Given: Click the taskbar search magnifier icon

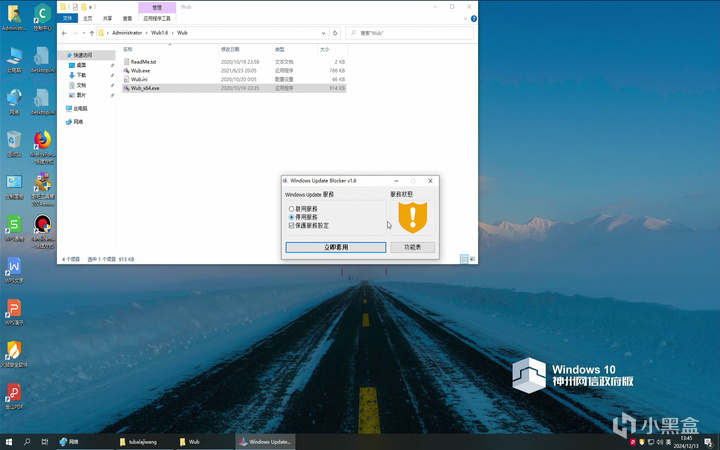Looking at the screenshot, I should [x=27, y=442].
